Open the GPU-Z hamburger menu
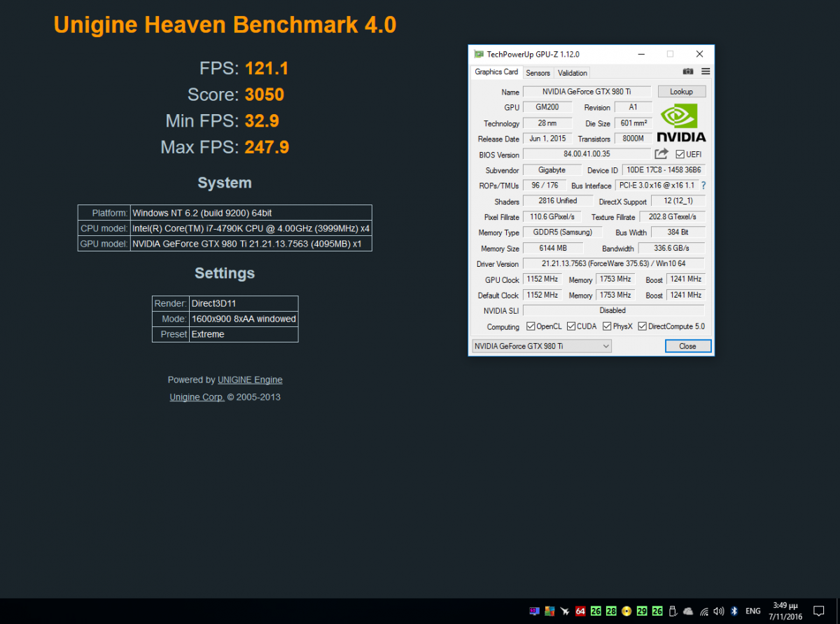This screenshot has height=624, width=840. point(706,71)
